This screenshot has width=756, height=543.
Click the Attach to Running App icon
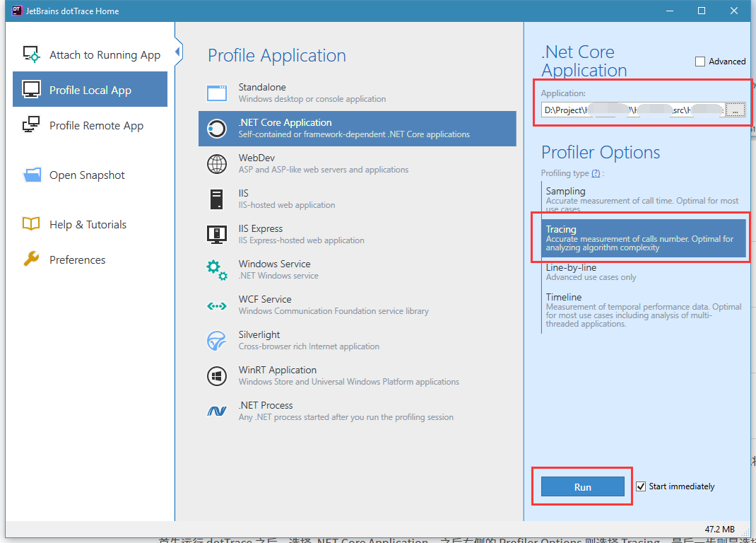(x=31, y=54)
